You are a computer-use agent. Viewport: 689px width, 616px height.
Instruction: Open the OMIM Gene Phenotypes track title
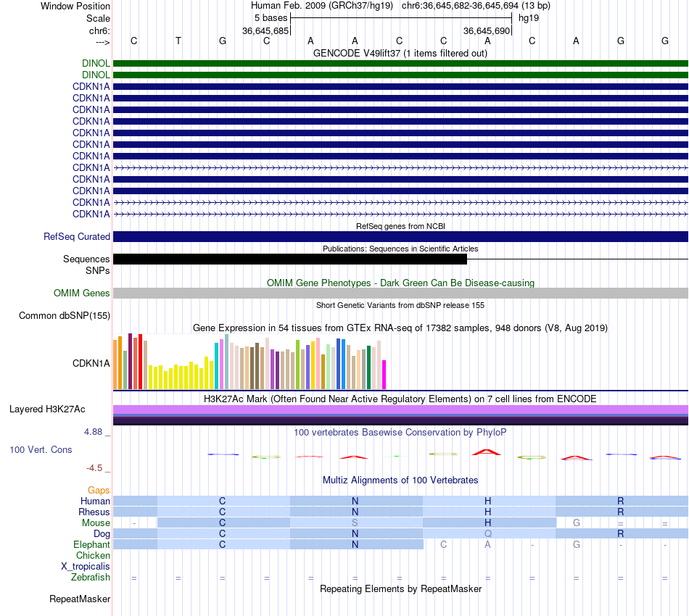(x=400, y=283)
